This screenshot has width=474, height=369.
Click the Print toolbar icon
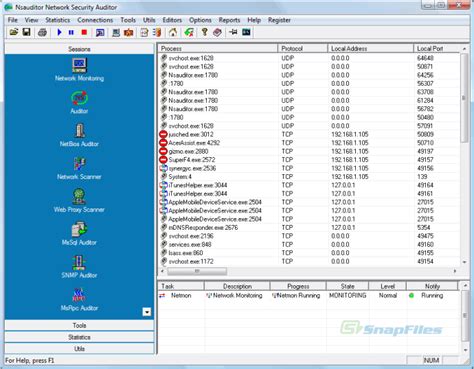[42, 32]
